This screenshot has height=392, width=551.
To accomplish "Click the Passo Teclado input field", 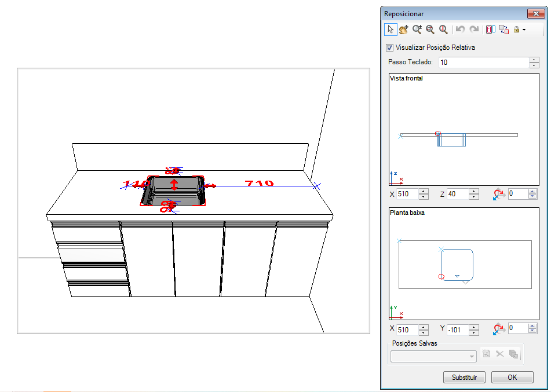I will [484, 63].
